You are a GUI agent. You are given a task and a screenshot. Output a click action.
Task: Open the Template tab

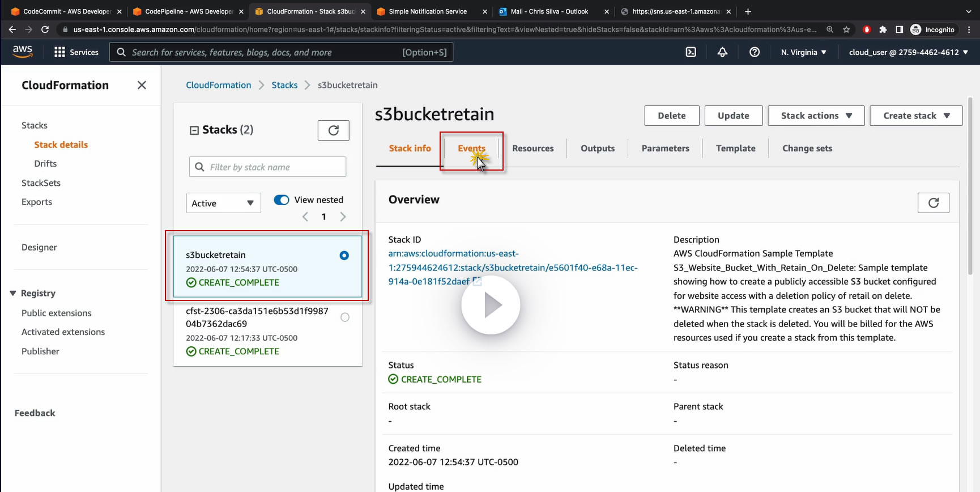click(735, 149)
